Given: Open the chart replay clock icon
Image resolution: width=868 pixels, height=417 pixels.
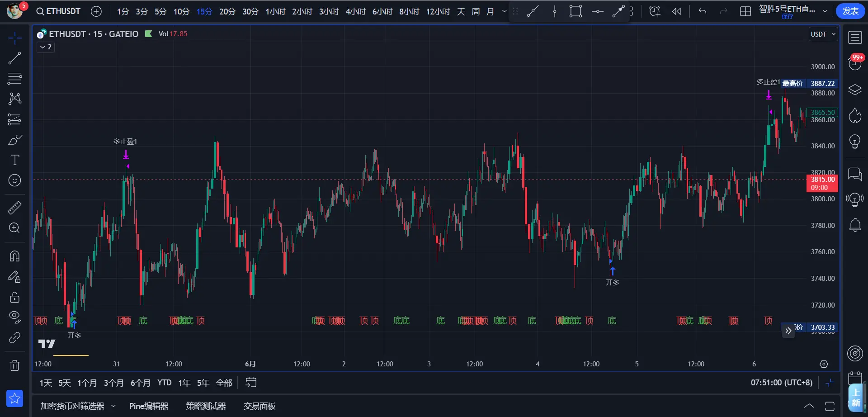Looking at the screenshot, I should [655, 11].
